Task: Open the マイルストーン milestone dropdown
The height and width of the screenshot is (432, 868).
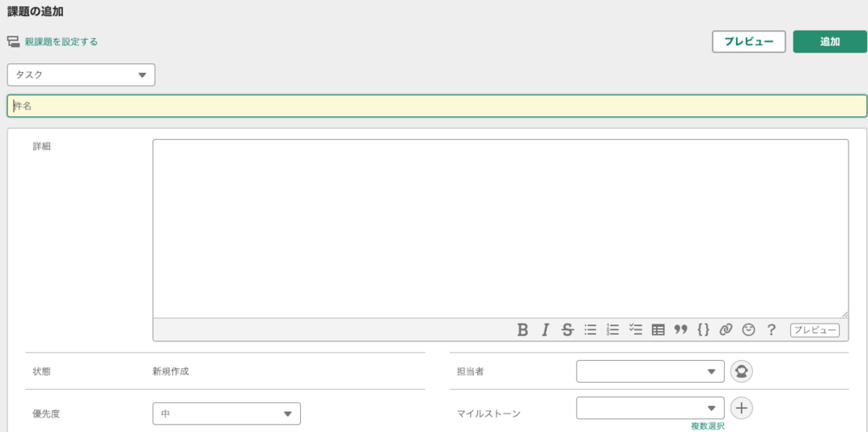Action: coord(650,408)
